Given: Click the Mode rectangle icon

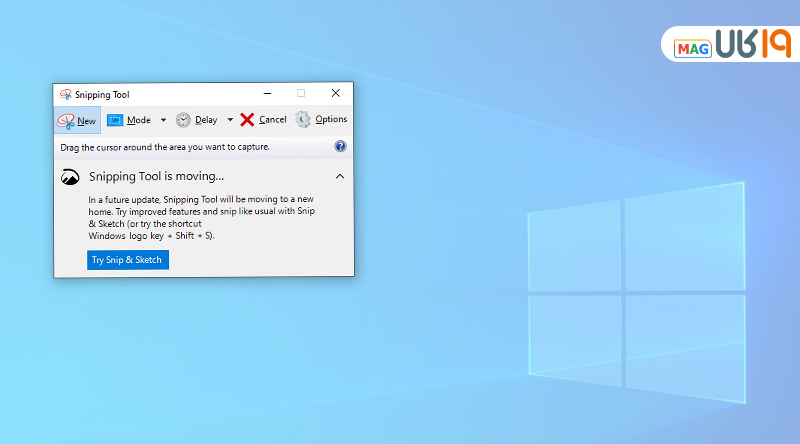Looking at the screenshot, I should (x=115, y=120).
